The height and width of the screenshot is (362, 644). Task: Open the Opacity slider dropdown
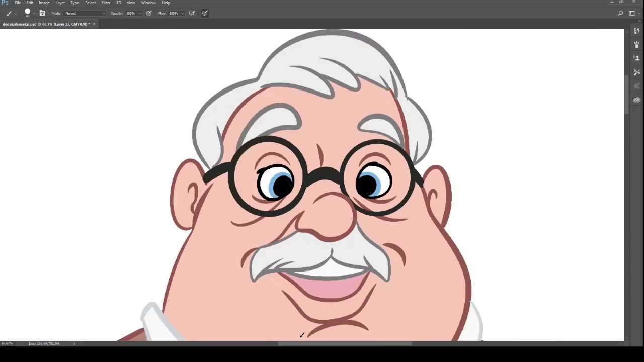coord(139,13)
